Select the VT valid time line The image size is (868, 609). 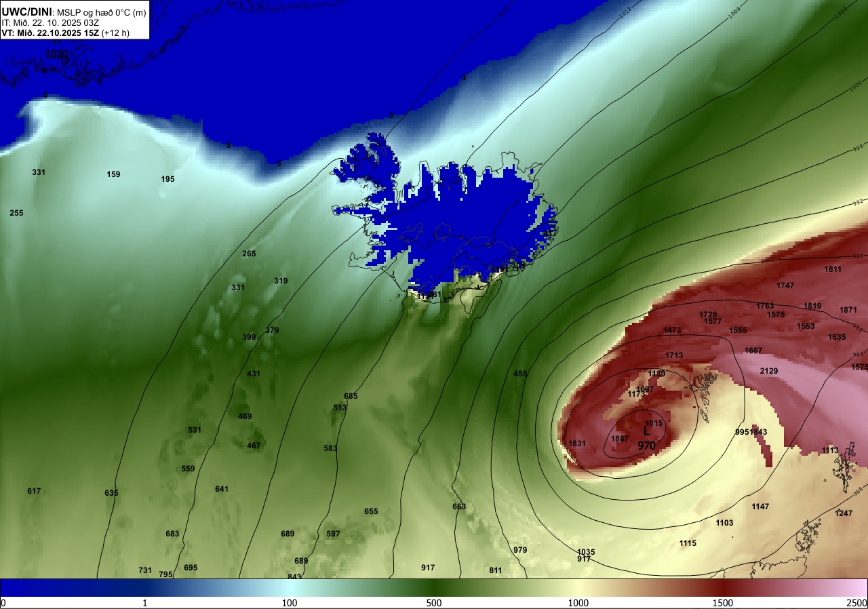[64, 33]
